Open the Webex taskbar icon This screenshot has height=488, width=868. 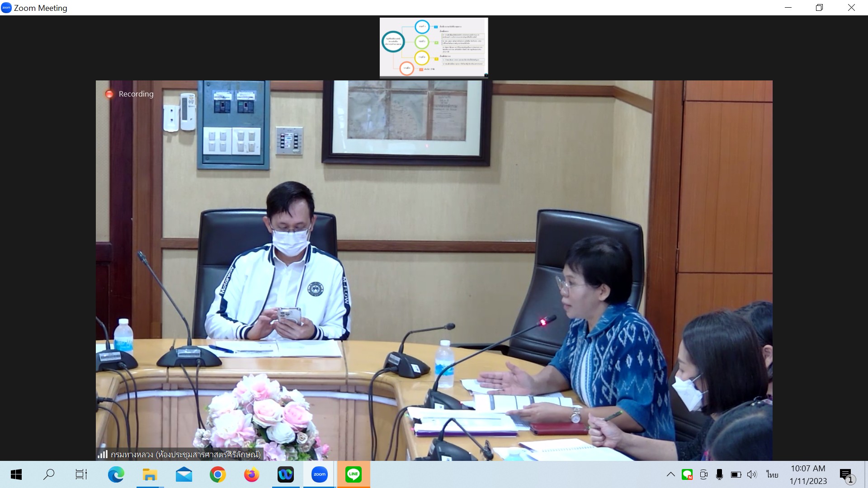pos(285,474)
